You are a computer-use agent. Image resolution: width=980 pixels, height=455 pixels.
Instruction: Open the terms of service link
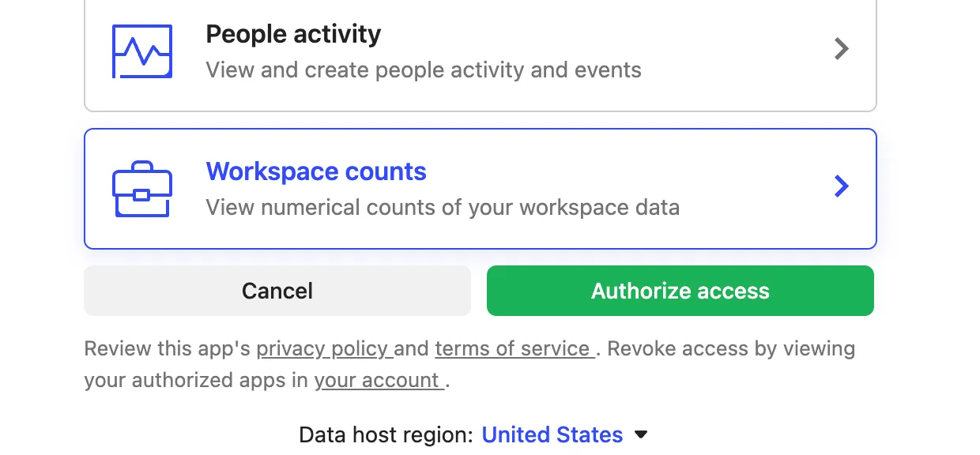click(x=514, y=349)
